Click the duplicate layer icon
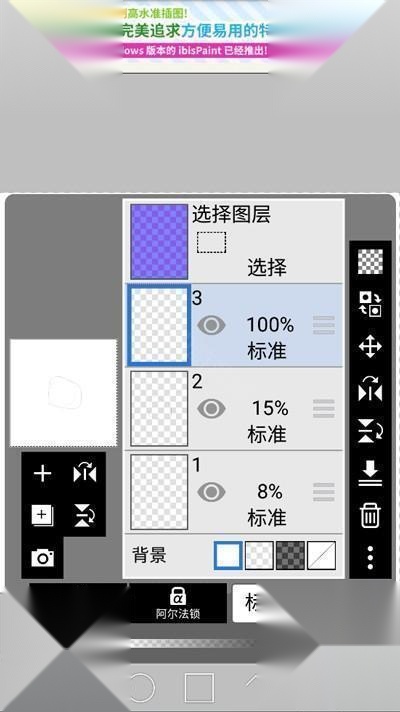The height and width of the screenshot is (712, 400). (42, 515)
